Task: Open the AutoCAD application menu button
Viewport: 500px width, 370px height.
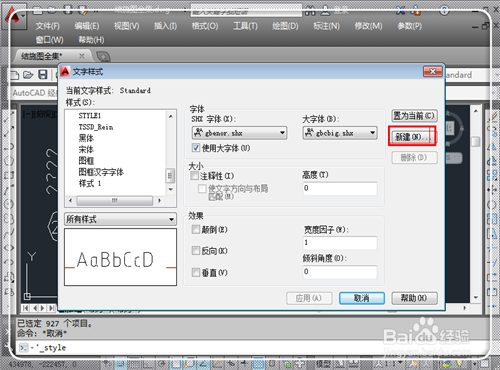Action: coord(13,17)
